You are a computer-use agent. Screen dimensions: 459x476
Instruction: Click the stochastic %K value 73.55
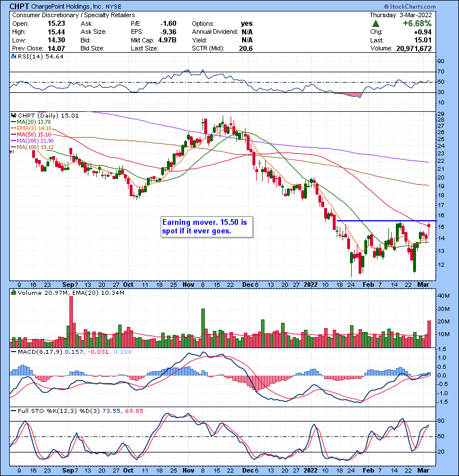tap(111, 411)
